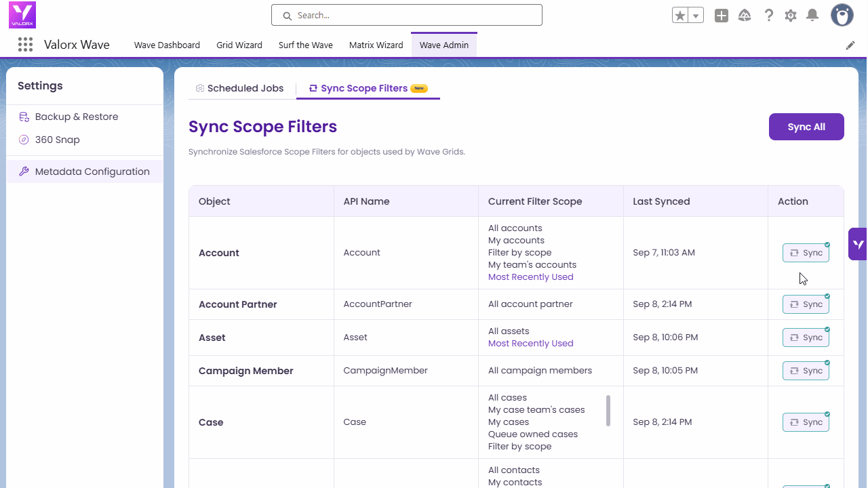Image resolution: width=868 pixels, height=488 pixels.
Task: Open the Help question mark icon
Action: [768, 16]
